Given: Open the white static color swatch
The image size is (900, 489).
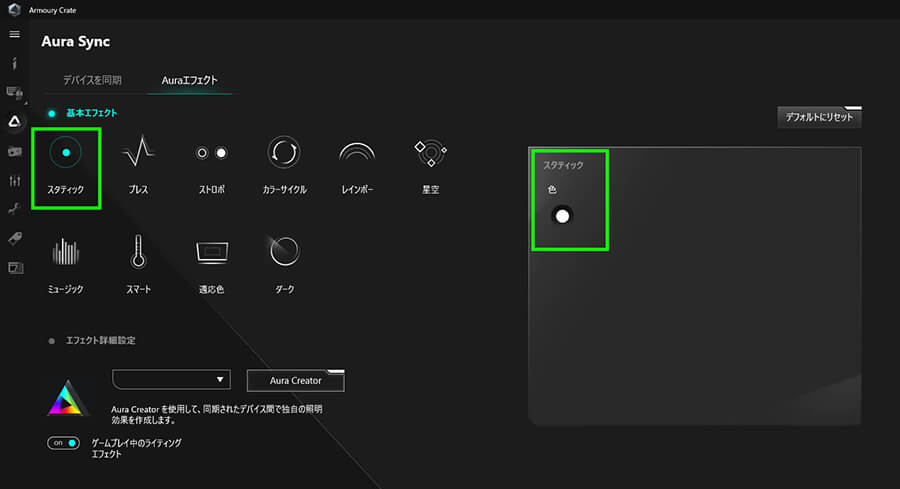Looking at the screenshot, I should (x=562, y=216).
